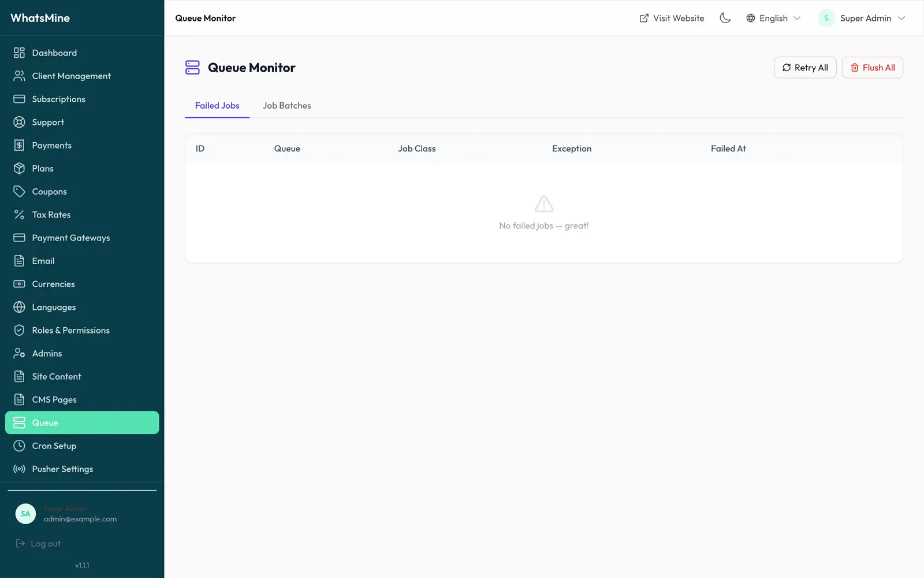Click the Failed At column header
Viewport: 924px width, 578px height.
728,149
